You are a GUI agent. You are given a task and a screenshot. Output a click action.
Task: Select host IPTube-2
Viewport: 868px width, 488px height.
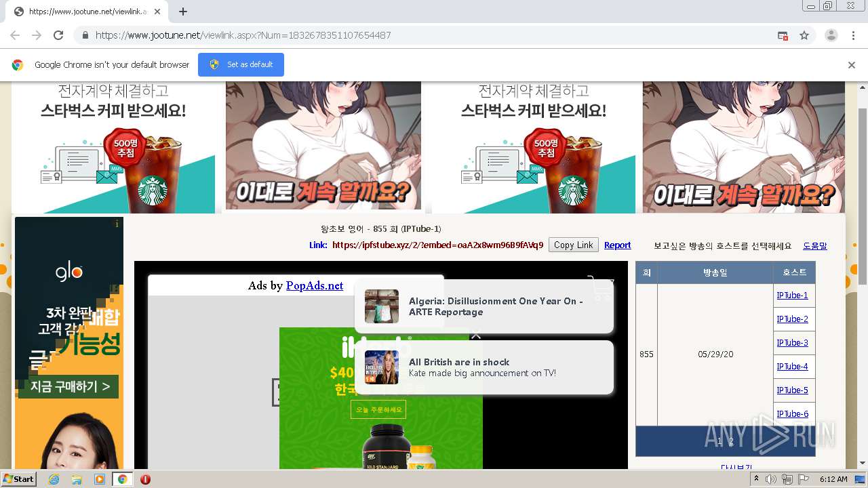coord(792,319)
